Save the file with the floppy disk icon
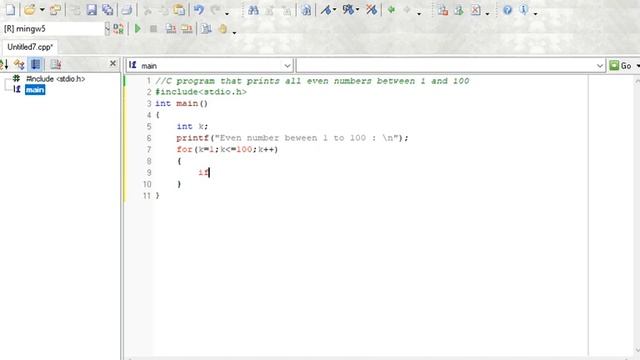The image size is (640, 360). click(x=91, y=9)
